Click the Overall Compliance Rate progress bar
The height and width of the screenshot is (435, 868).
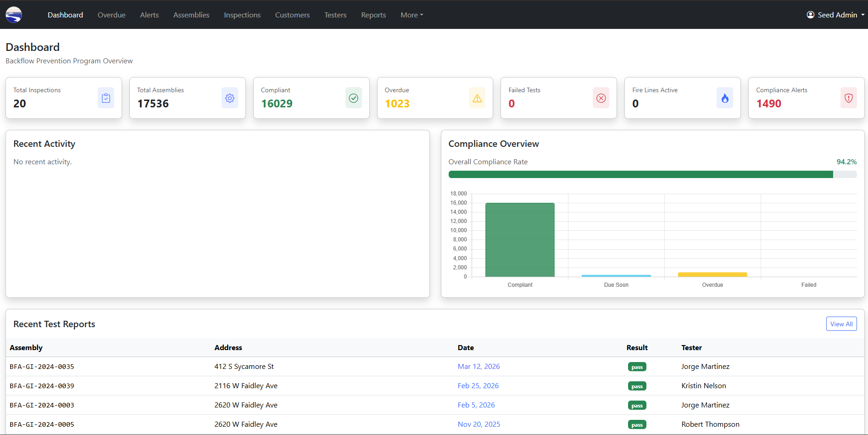point(652,174)
